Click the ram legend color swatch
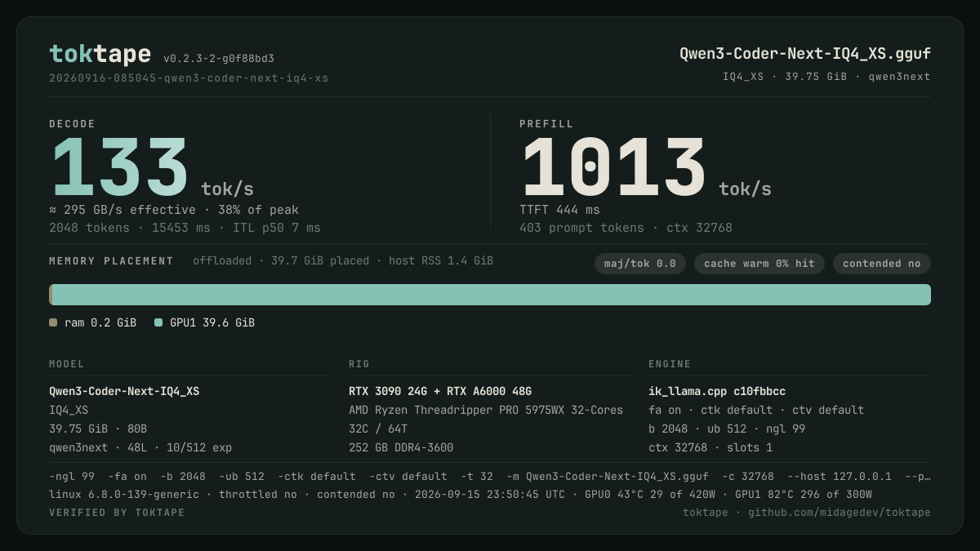Screen dimensions: 980x551 tap(53, 322)
